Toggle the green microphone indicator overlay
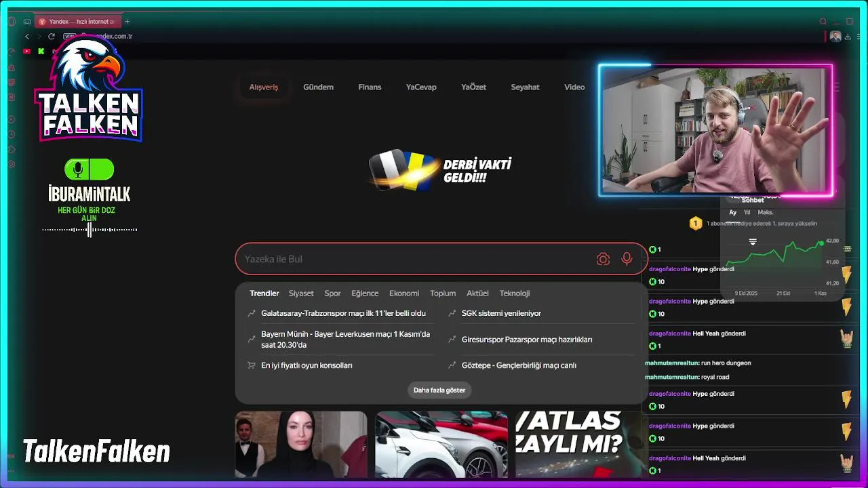Image resolution: width=868 pixels, height=488 pixels. pyautogui.click(x=89, y=169)
